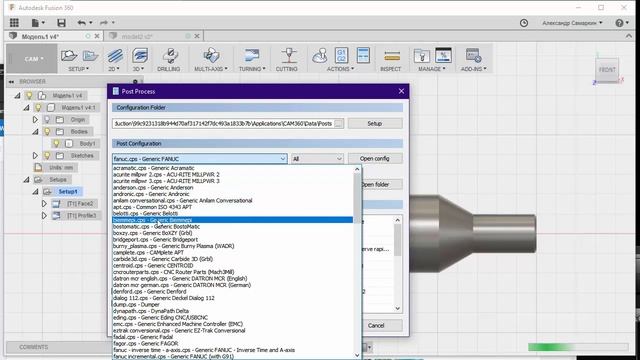
Task: Click the Task Manager icon in Manage
Action: click(x=443, y=55)
